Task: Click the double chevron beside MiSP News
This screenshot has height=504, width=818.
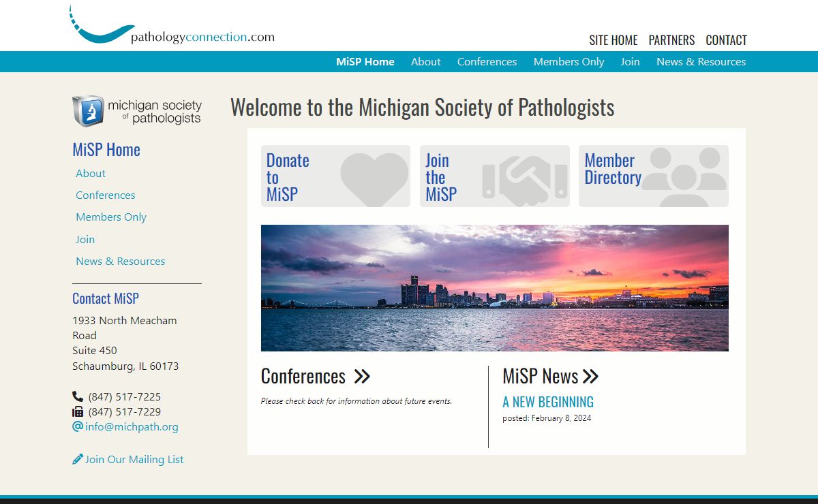Action: 590,377
